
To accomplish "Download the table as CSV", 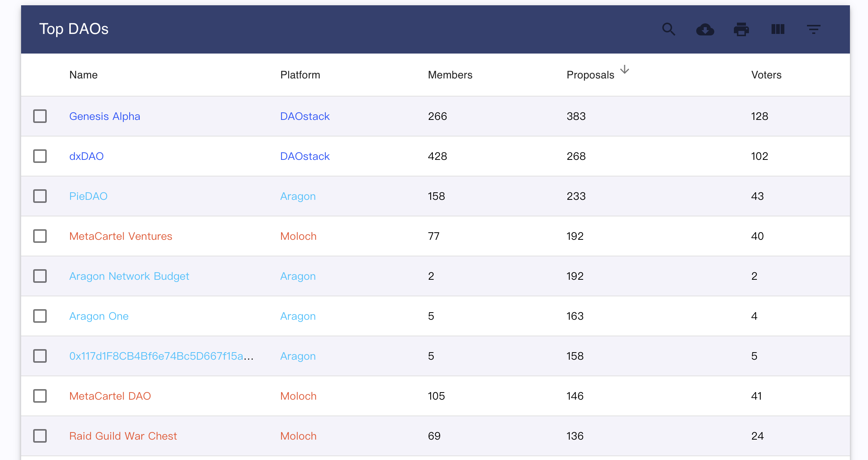I will (x=705, y=29).
